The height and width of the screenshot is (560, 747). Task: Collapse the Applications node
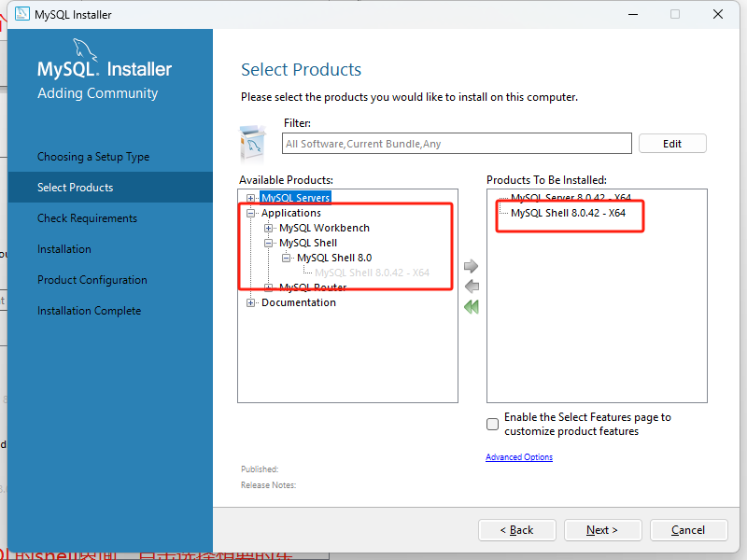click(250, 213)
